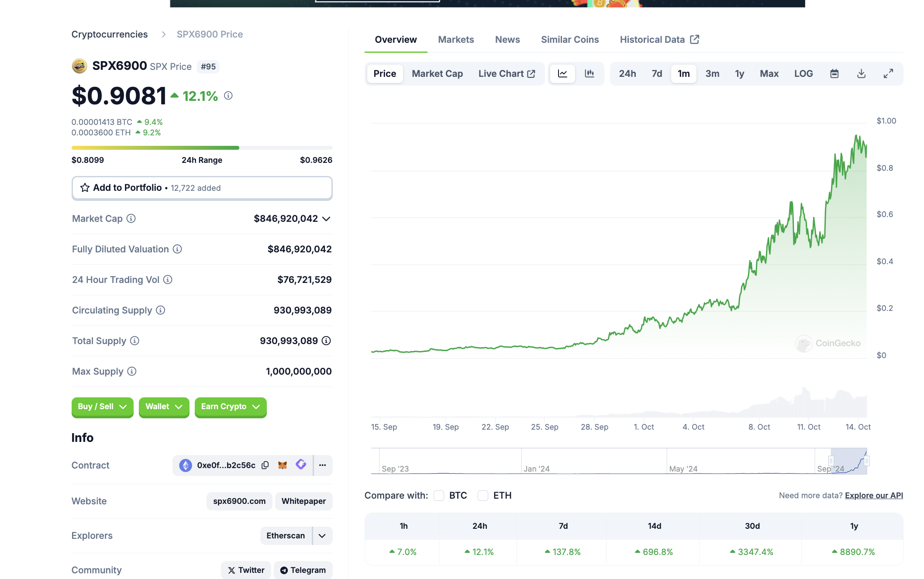Click info icon next to Market Cap
924x579 pixels.
[x=131, y=218]
